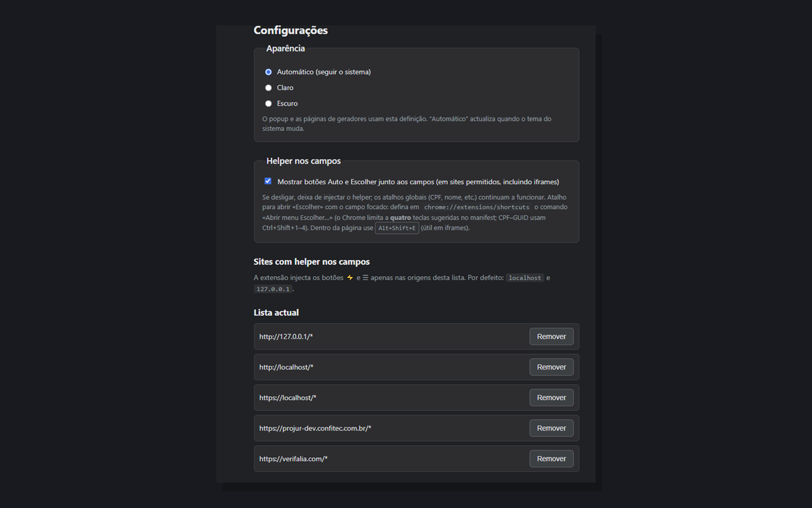
Task: Click the Configurações heading
Action: pyautogui.click(x=291, y=30)
